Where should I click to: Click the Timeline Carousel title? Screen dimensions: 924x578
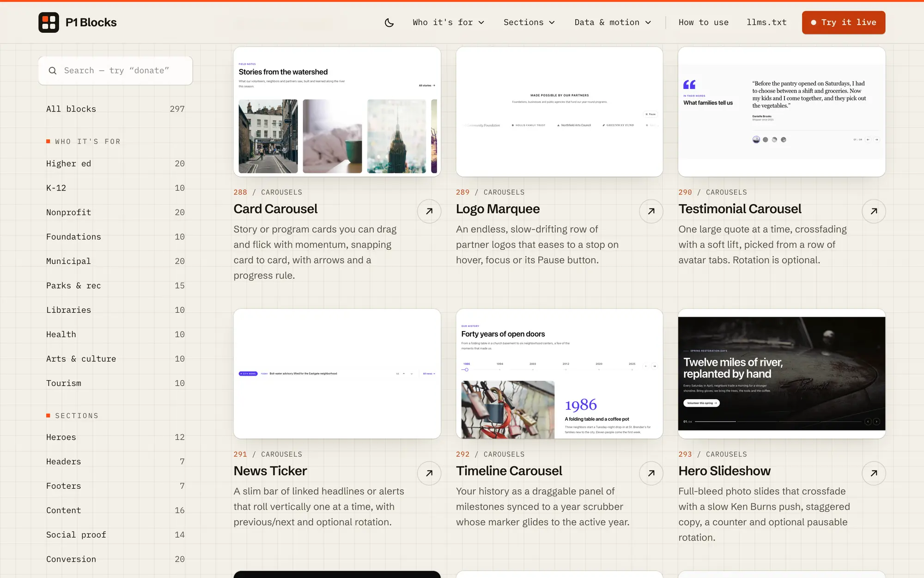pos(509,471)
